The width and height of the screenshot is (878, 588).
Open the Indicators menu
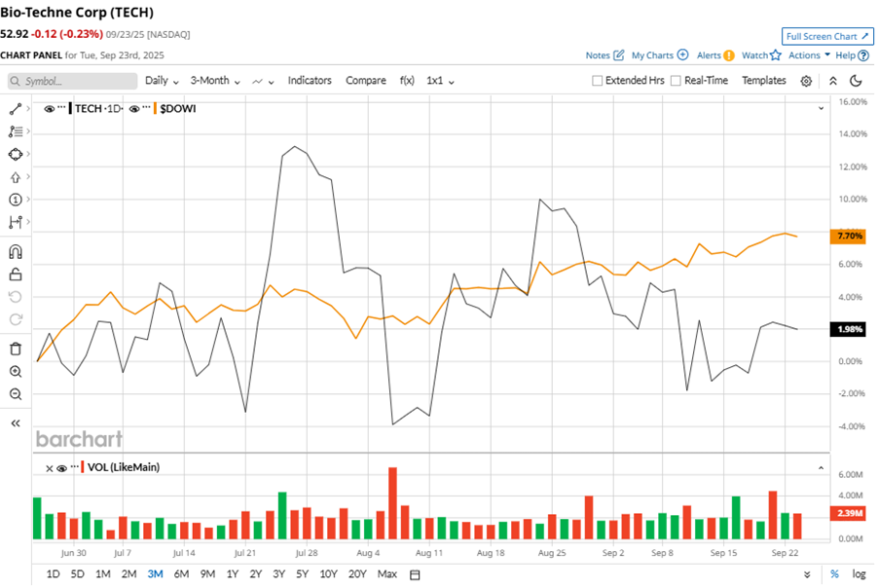point(310,81)
